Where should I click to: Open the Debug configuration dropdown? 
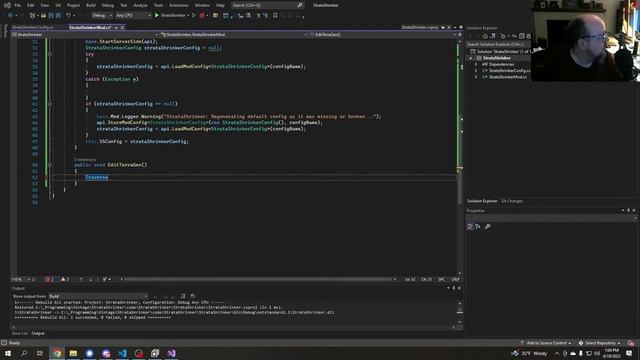pos(102,16)
